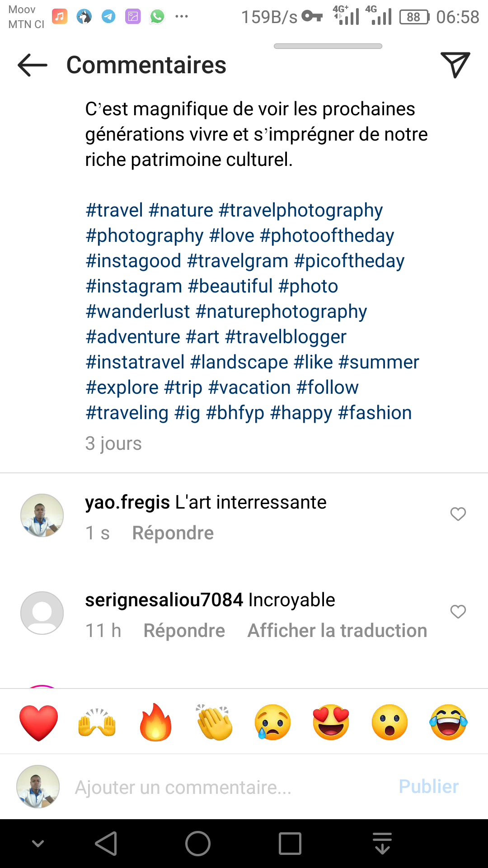Open yao.fregis profile picture
The height and width of the screenshot is (868, 488).
(42, 515)
